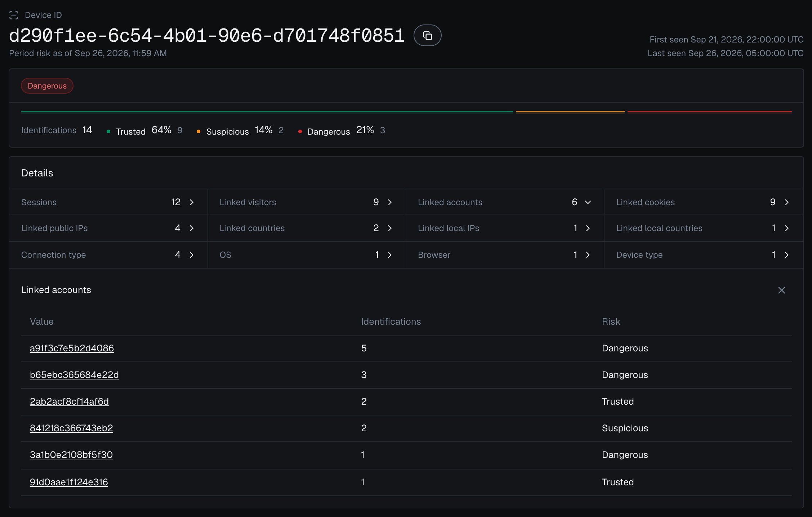Click the green Trusted bar segment
The image size is (812, 517).
(267, 112)
